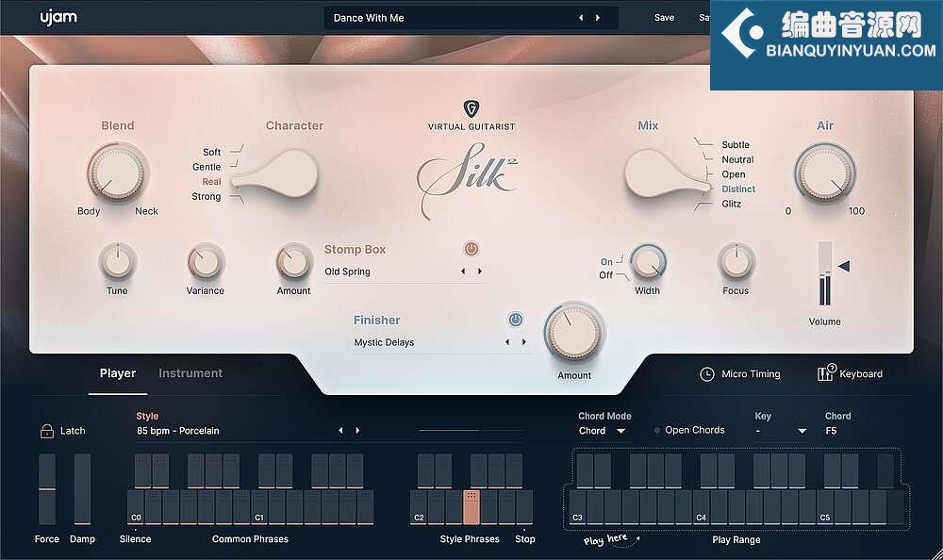Click the C3 key in Play Range
Screen dimensions: 943x560
tap(577, 507)
